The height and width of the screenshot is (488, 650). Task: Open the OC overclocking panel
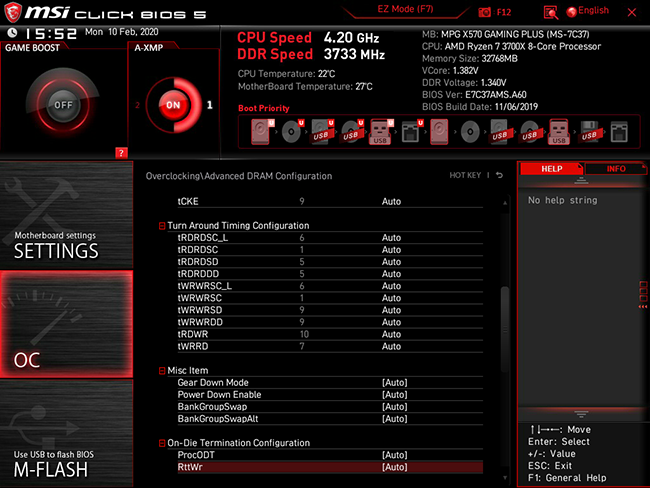click(66, 324)
